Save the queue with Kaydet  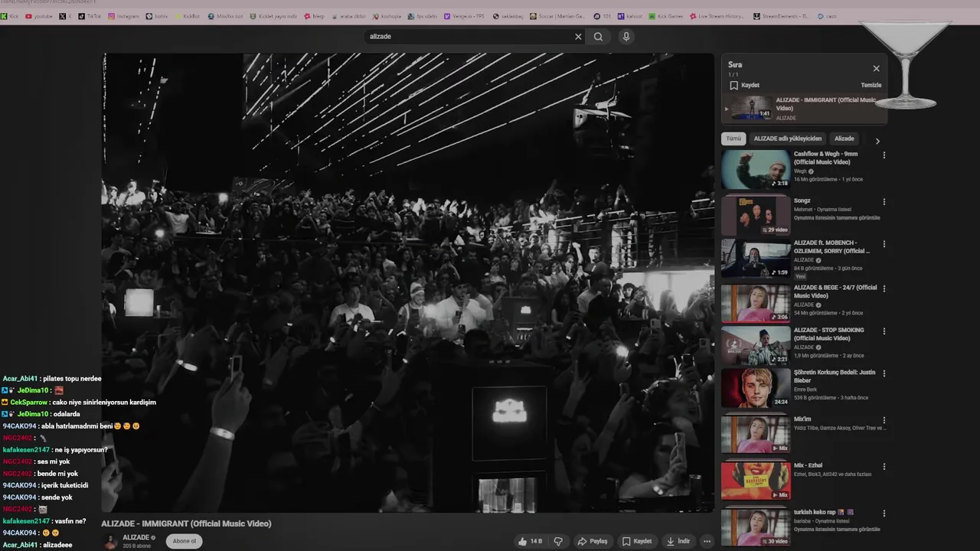tap(744, 85)
